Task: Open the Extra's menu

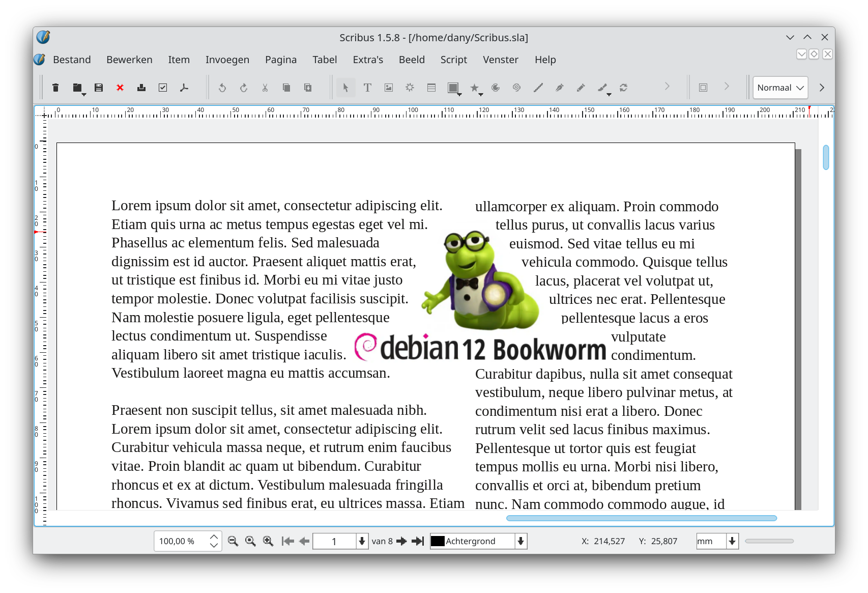Action: [x=368, y=60]
